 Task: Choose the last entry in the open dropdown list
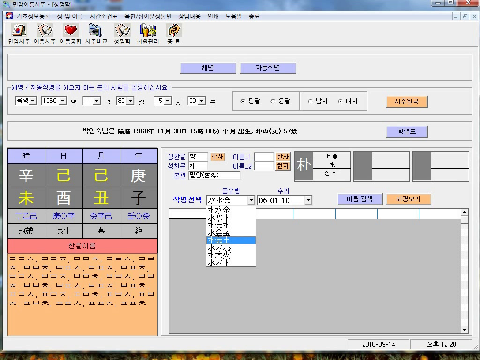[x=231, y=263]
